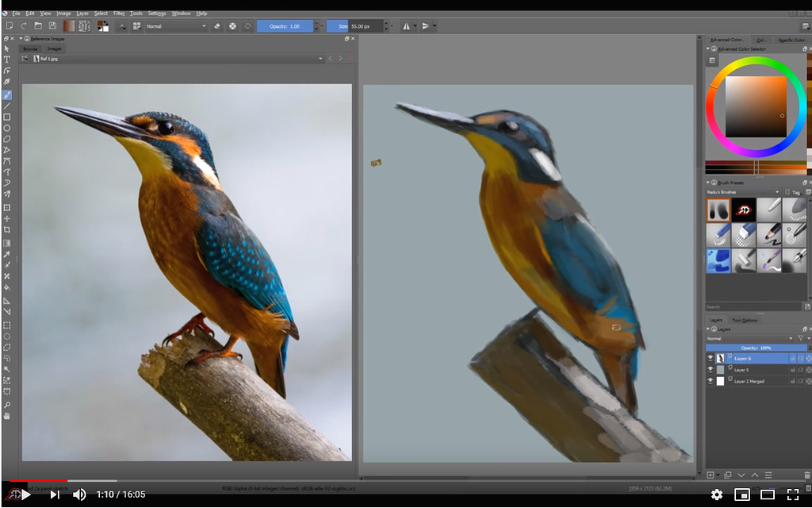Select the Rectangle shape tool
Image resolution: width=812 pixels, height=508 pixels.
[x=7, y=117]
